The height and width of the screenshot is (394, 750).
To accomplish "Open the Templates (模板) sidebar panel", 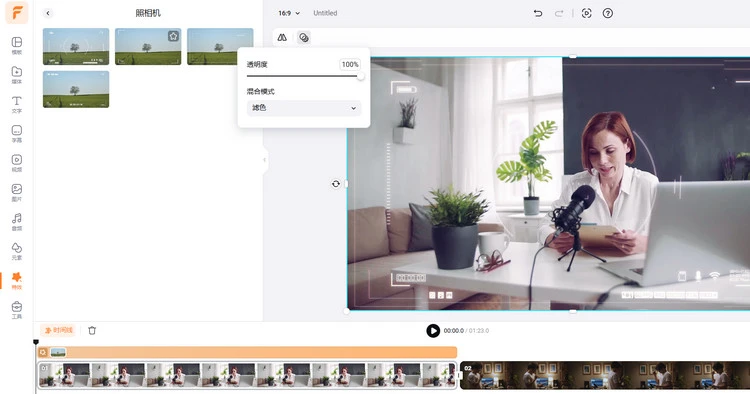I will [x=17, y=45].
